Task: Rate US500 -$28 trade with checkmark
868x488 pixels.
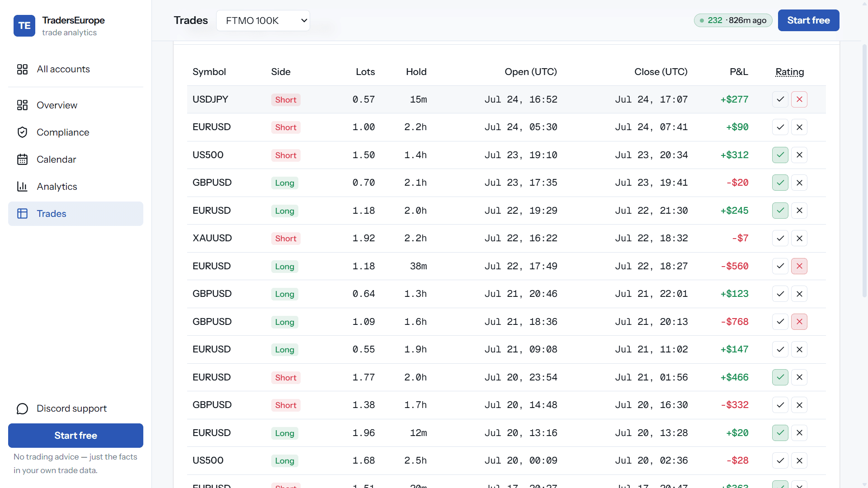Action: [x=780, y=460]
